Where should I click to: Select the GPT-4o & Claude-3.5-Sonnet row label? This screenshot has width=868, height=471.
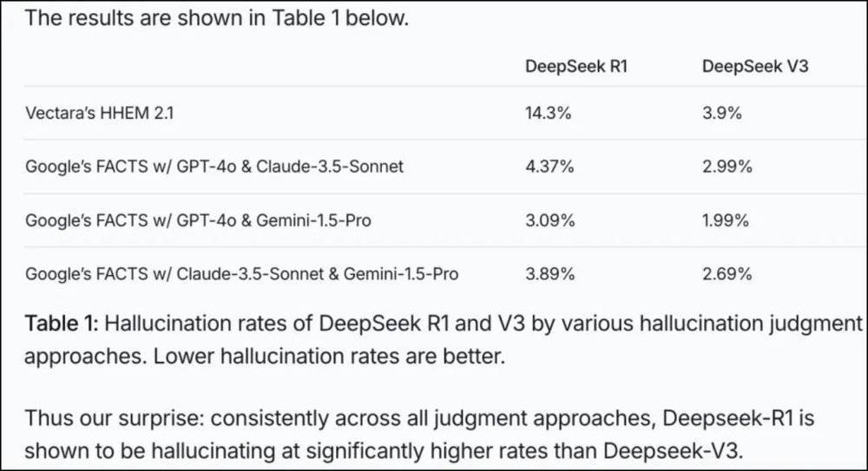click(x=214, y=167)
